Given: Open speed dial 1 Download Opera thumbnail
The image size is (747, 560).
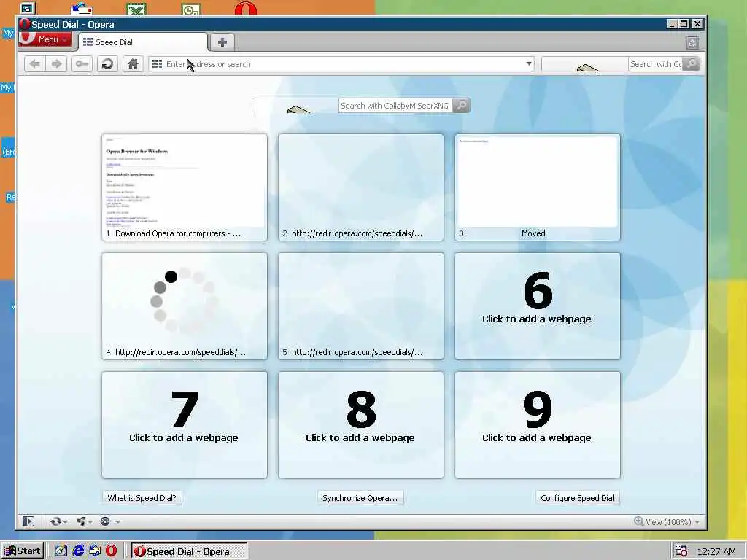Looking at the screenshot, I should [x=185, y=187].
